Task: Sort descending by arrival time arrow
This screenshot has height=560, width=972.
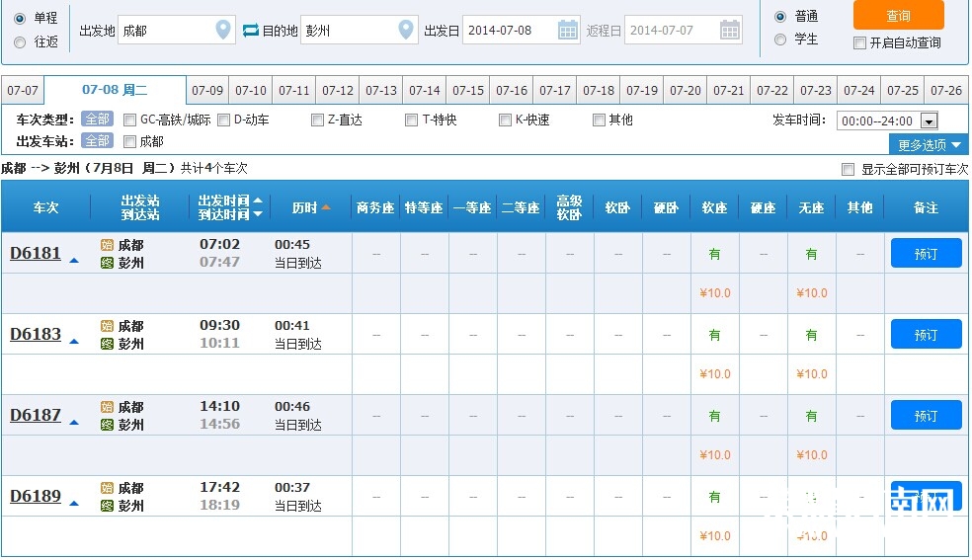Action: (x=258, y=214)
